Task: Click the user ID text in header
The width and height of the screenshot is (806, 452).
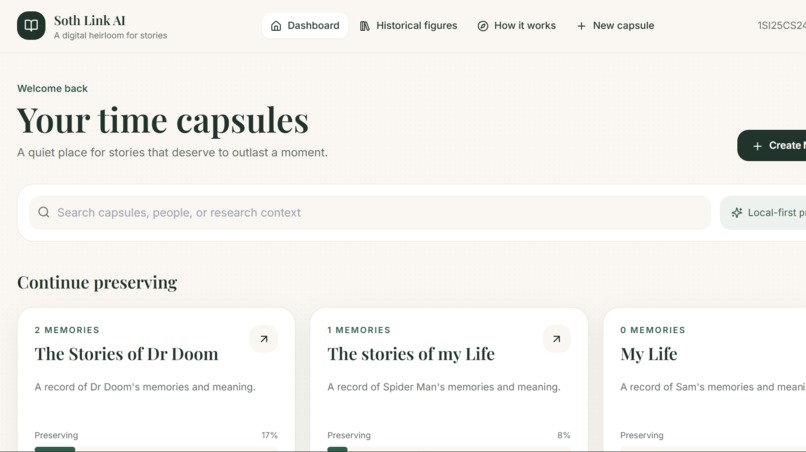Action: pyautogui.click(x=781, y=26)
